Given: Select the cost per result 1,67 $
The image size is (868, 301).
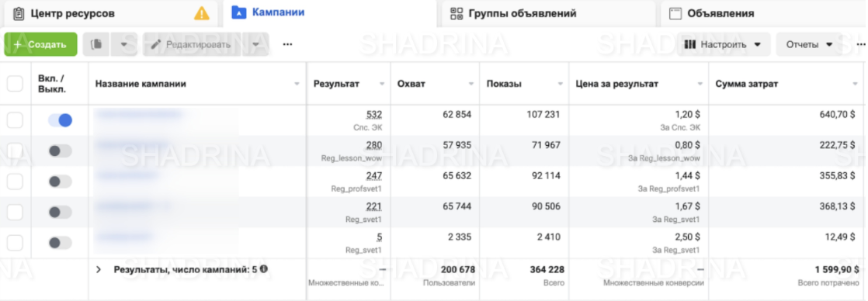Looking at the screenshot, I should tap(688, 206).
